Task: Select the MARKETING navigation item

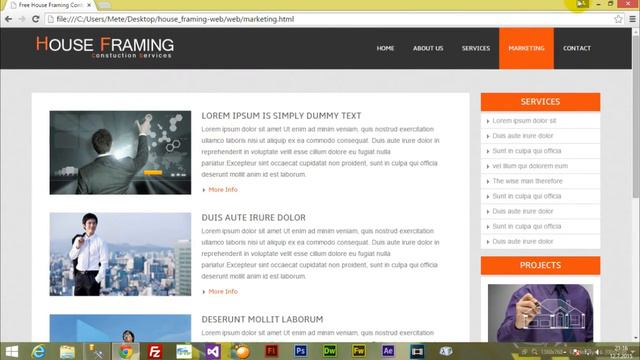Action: point(526,48)
